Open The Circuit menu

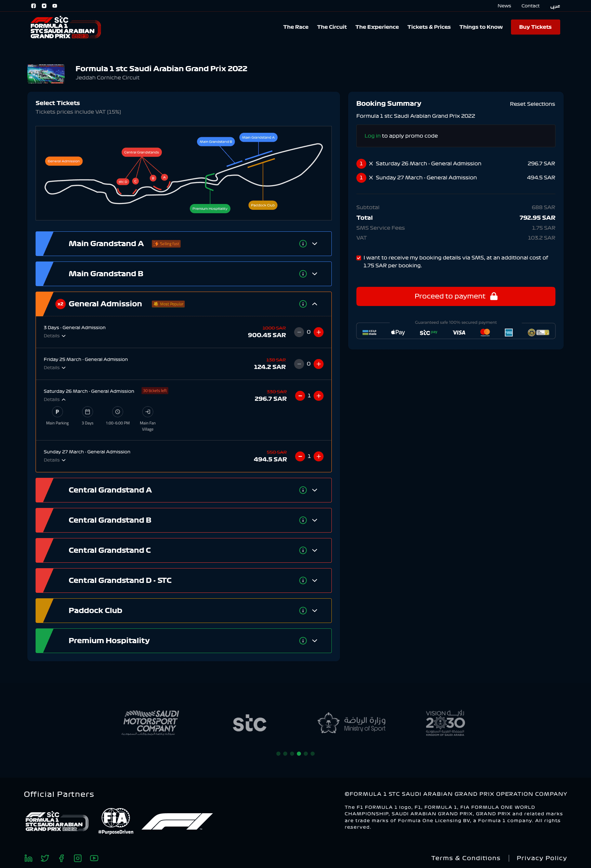click(x=332, y=27)
